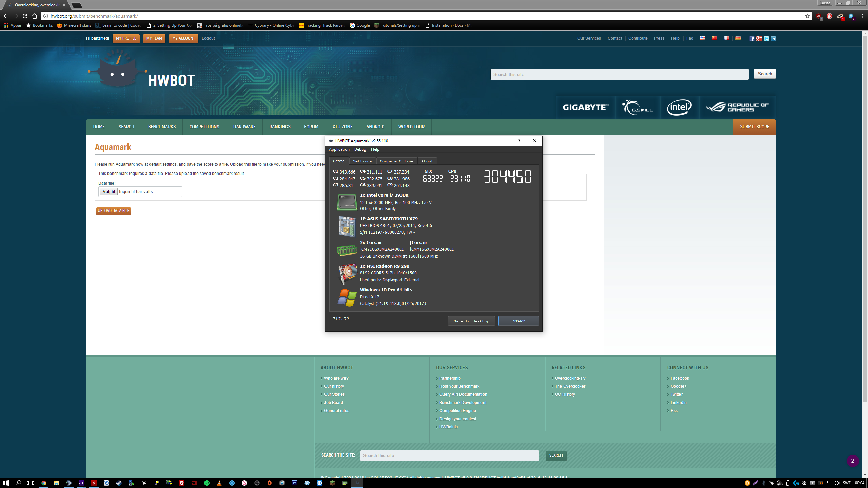Switch site language with the German flag
Screen dimensions: 868x488
tap(738, 38)
